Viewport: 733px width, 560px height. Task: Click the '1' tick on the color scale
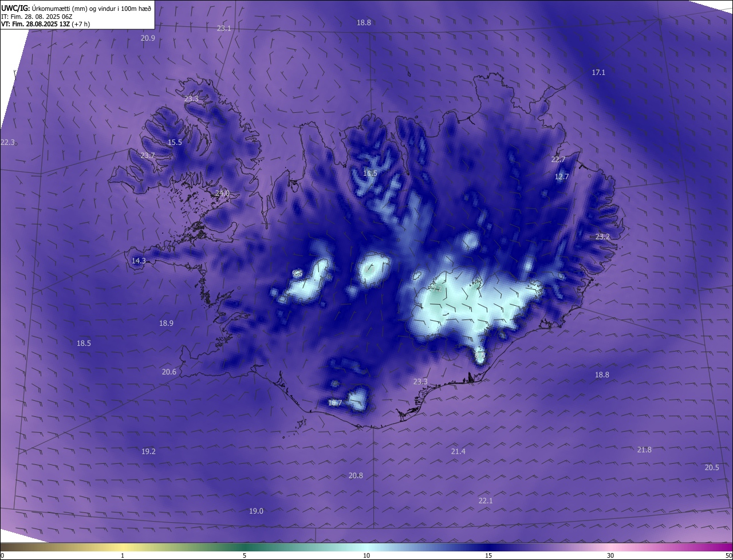click(x=123, y=555)
